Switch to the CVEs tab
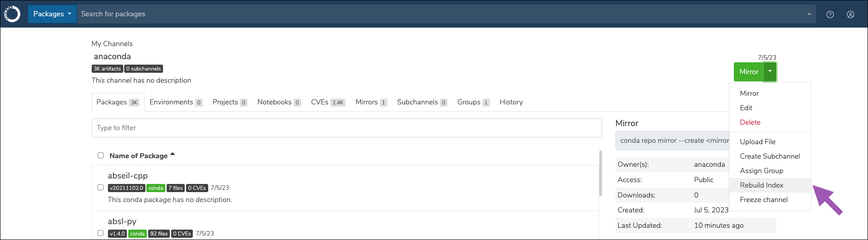 point(328,102)
